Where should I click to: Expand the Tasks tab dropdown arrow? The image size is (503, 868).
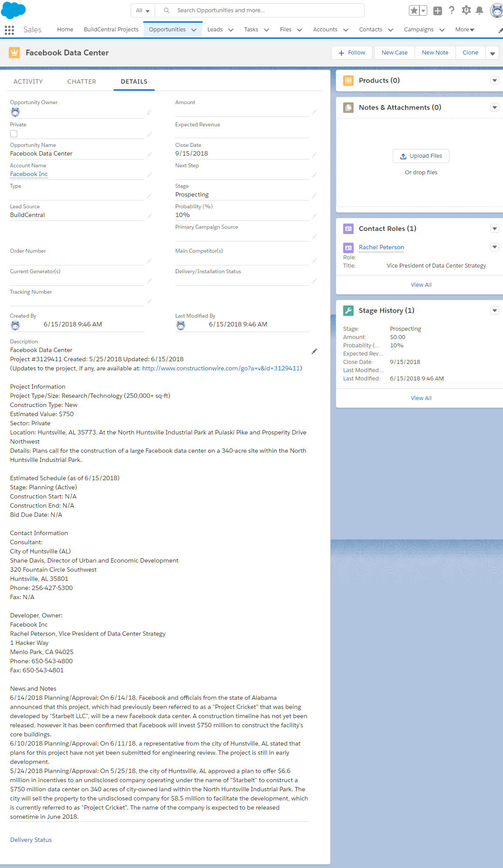click(267, 30)
